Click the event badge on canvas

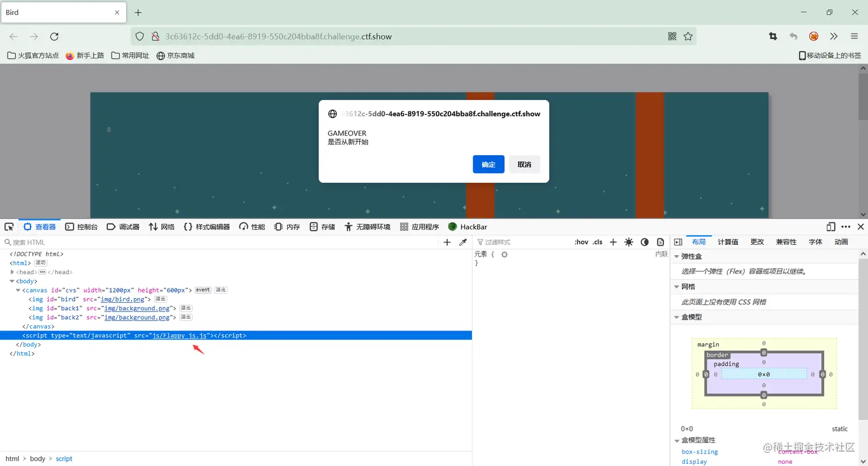click(203, 290)
